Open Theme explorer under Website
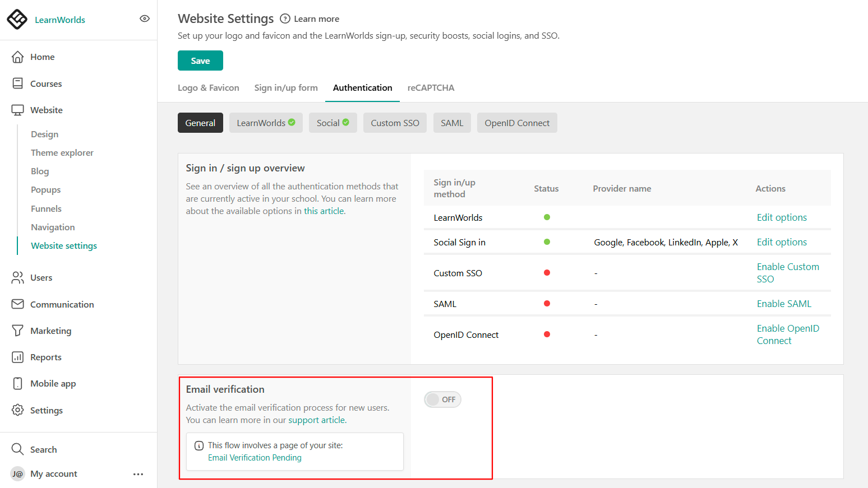Screen dimensions: 868x488 pos(62,153)
